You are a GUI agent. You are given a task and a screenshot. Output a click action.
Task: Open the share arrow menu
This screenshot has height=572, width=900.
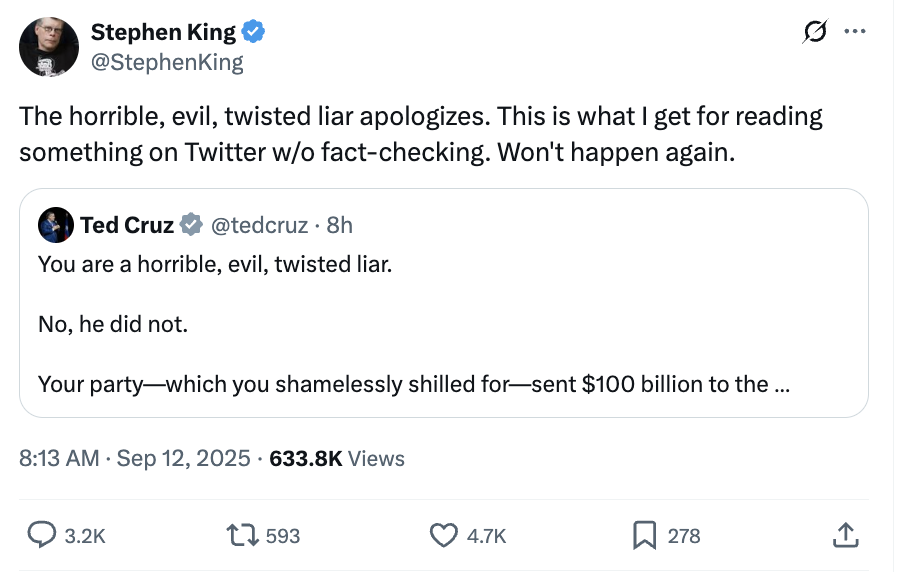click(845, 536)
